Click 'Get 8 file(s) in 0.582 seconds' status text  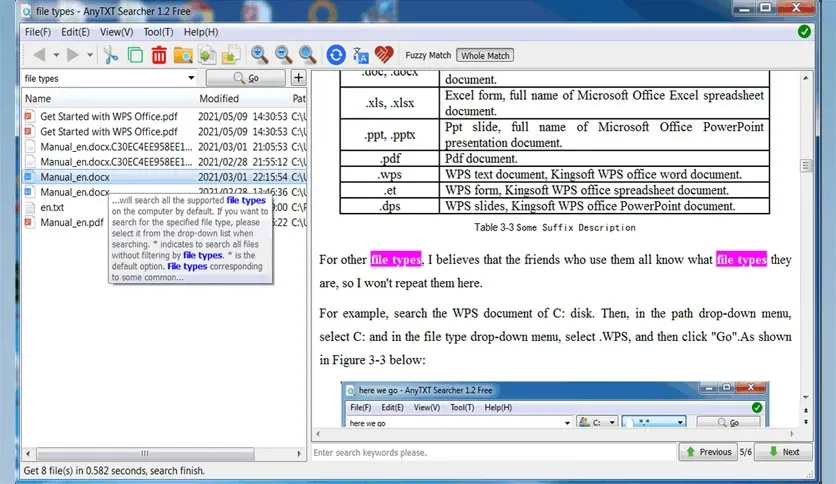tap(114, 471)
